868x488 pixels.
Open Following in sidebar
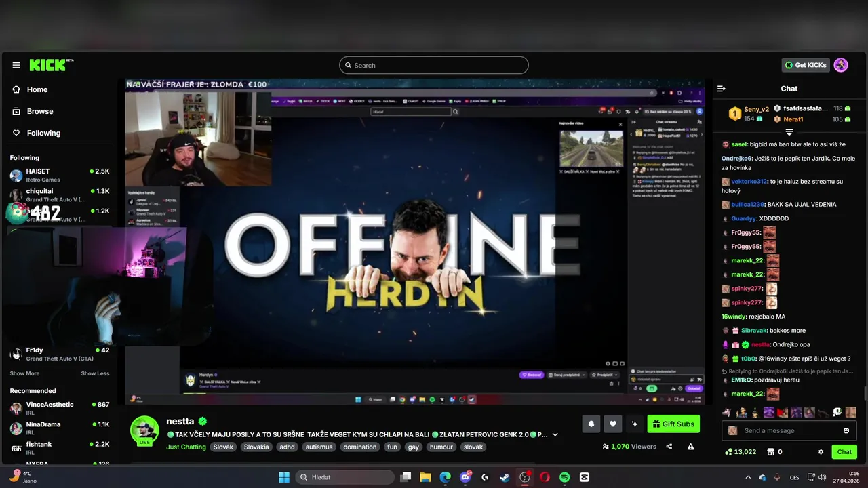pyautogui.click(x=37, y=133)
